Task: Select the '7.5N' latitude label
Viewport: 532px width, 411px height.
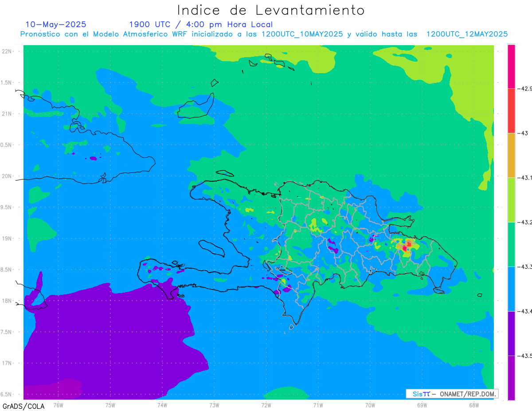Action: coord(7,332)
